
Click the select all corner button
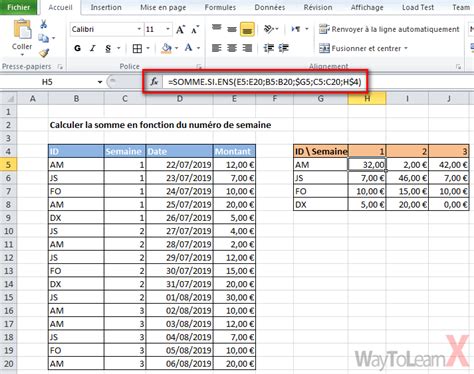tap(9, 99)
